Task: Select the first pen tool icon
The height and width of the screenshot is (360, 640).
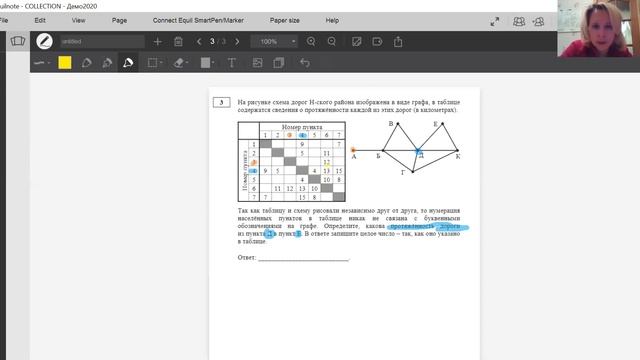Action: coord(86,63)
